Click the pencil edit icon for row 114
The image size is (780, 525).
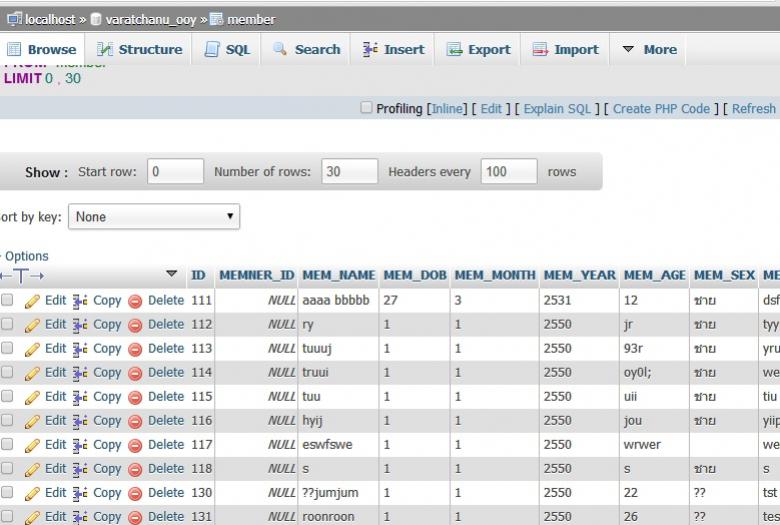[x=32, y=374]
